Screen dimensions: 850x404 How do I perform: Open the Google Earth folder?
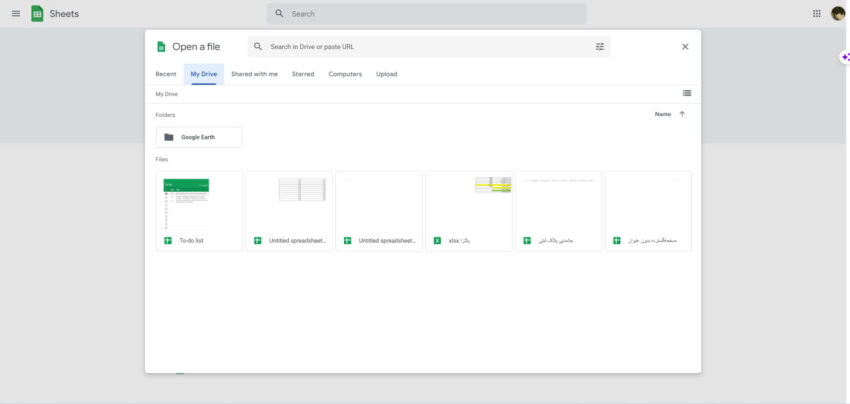click(199, 137)
